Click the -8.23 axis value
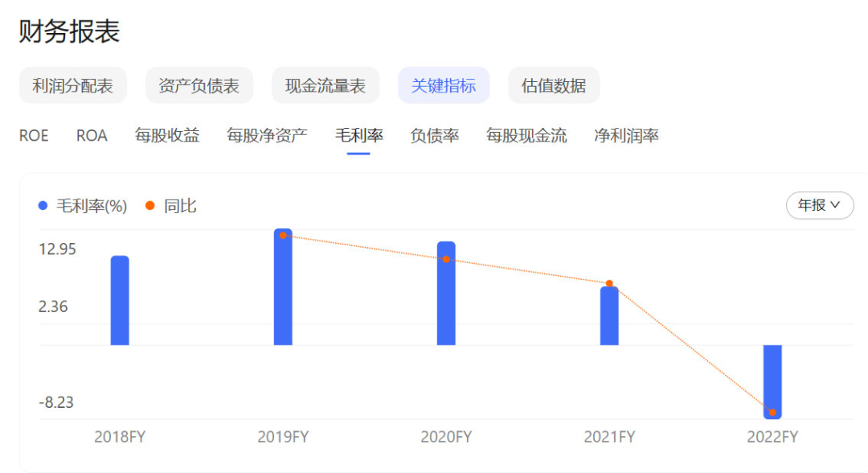Screen dimensions: 868x473 tap(56, 402)
